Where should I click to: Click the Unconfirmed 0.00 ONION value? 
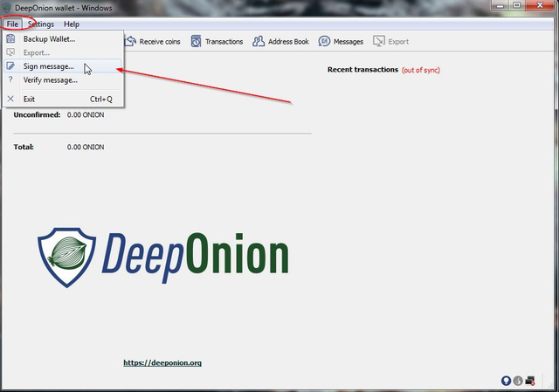tap(86, 114)
